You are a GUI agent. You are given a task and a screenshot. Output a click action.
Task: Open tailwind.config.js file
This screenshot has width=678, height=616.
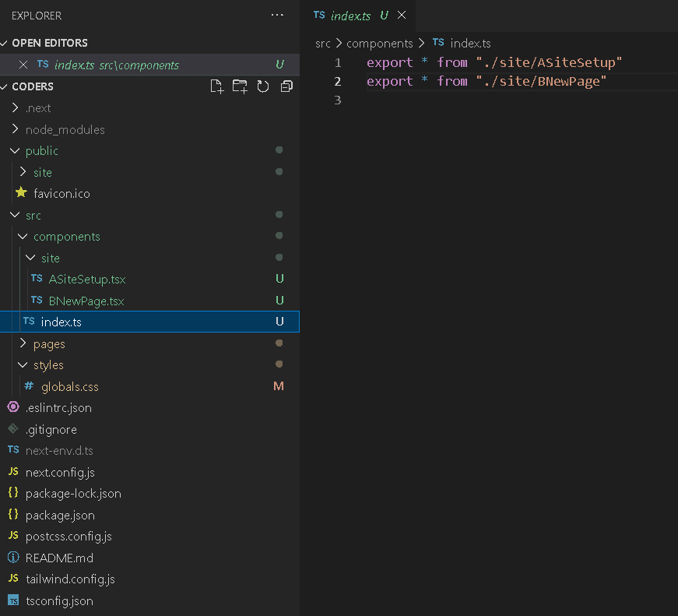pyautogui.click(x=70, y=579)
